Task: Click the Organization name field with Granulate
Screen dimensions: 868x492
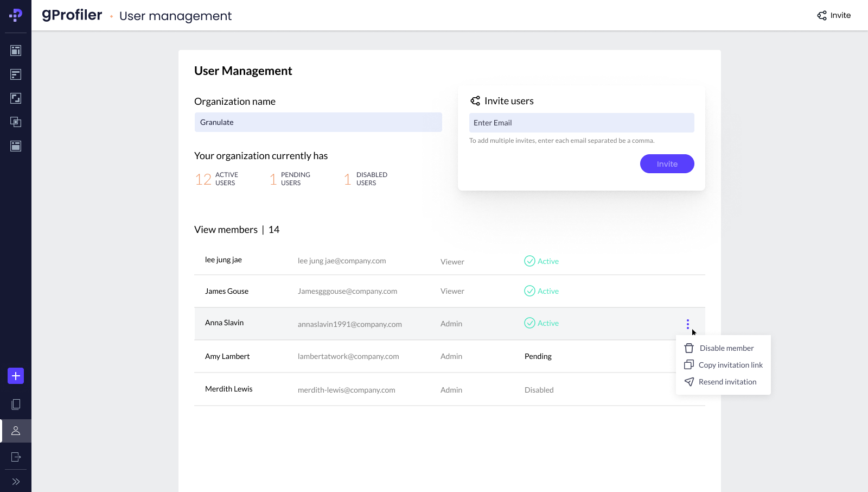Action: (318, 122)
